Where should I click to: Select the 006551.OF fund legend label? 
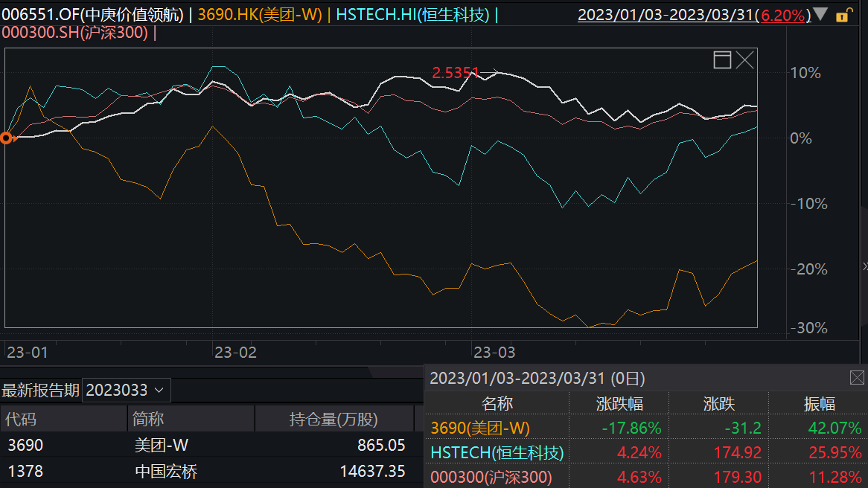coord(92,15)
